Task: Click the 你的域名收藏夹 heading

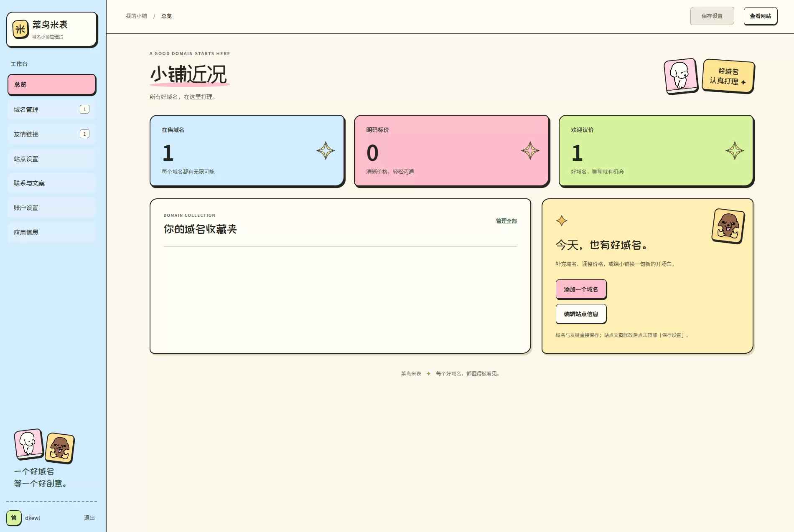Action: coord(200,229)
